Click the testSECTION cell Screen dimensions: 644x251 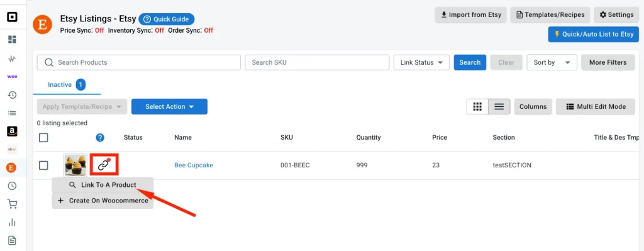point(512,165)
